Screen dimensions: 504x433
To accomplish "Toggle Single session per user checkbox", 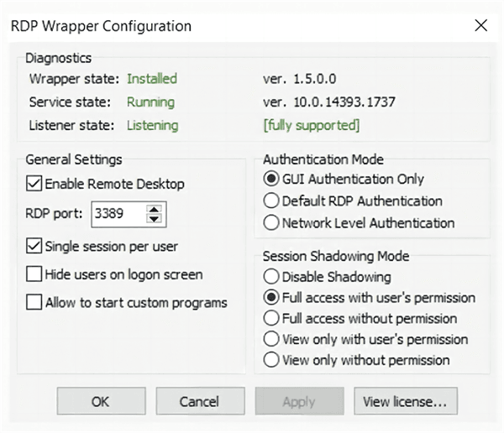I will pos(34,247).
